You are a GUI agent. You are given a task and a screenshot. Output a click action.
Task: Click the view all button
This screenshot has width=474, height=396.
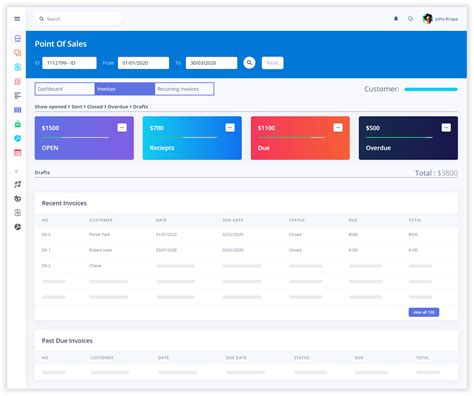click(x=424, y=312)
